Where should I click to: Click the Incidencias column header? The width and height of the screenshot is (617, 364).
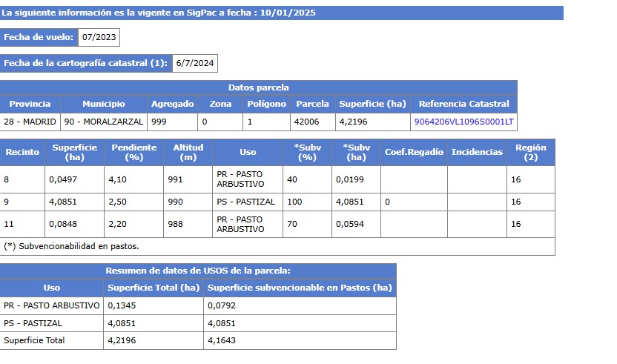(x=477, y=152)
